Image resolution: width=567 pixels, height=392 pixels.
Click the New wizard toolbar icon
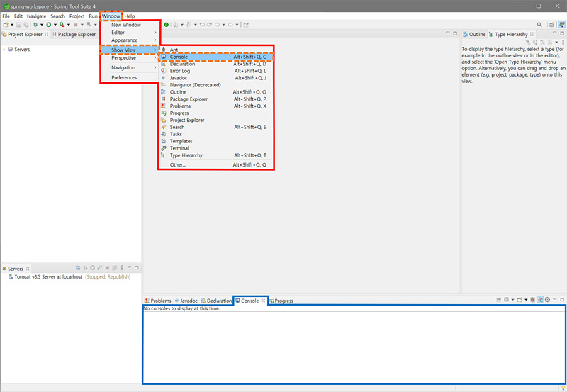[6, 25]
